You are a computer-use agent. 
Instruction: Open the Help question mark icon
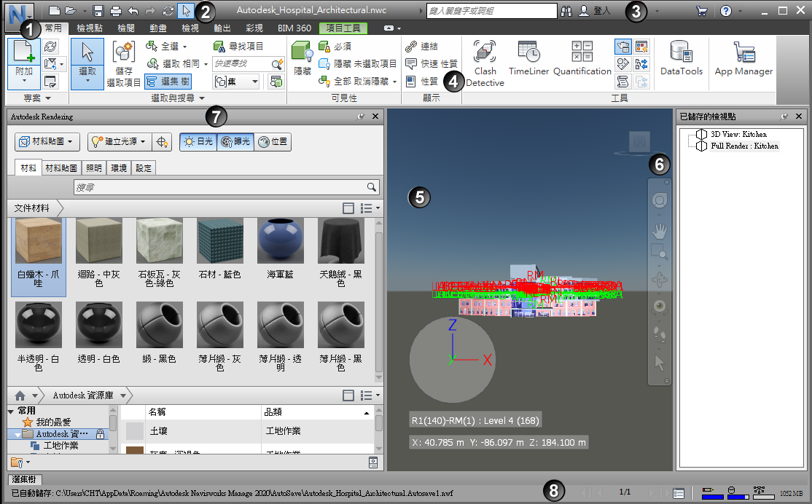point(726,11)
